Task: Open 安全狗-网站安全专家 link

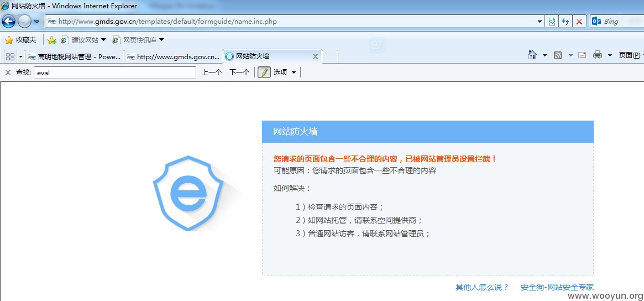Action: point(557,287)
